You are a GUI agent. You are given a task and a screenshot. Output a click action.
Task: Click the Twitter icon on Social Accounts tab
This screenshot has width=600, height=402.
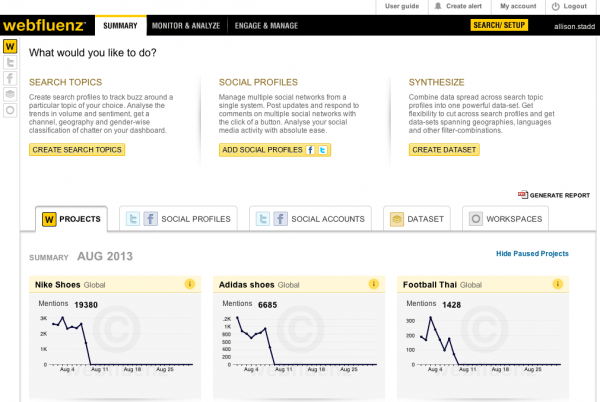(263, 219)
